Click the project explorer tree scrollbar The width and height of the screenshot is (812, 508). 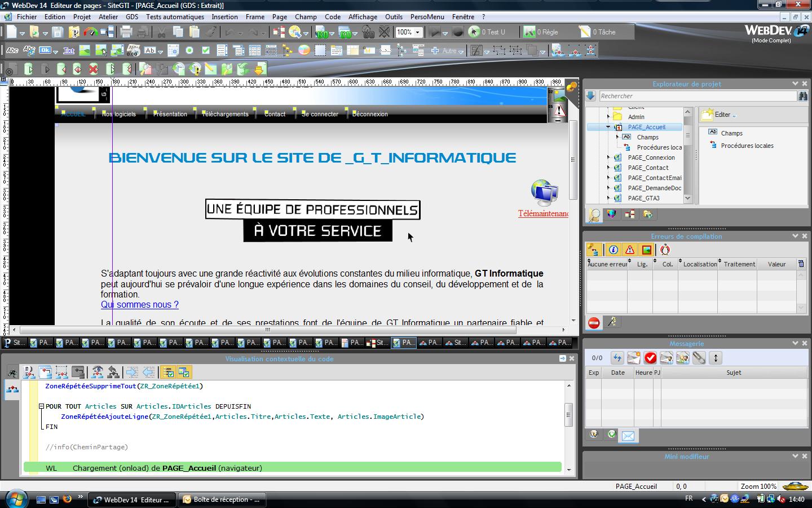coord(687,155)
